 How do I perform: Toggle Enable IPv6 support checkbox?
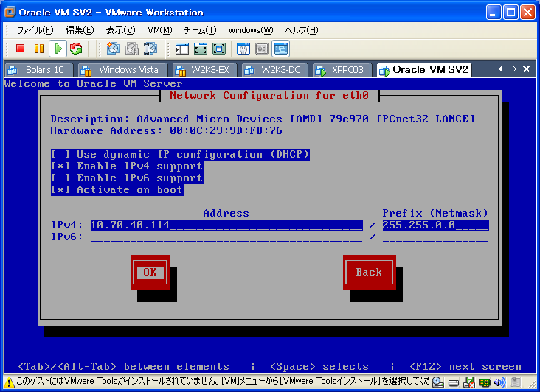coord(127,178)
